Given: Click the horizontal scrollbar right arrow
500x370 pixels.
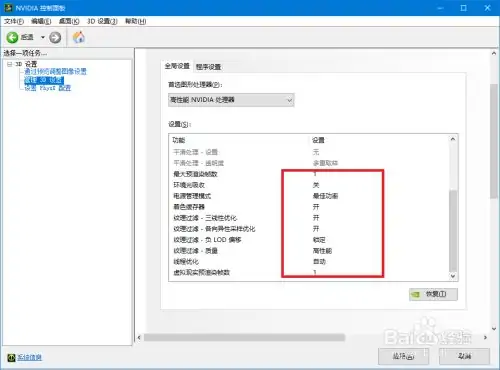Looking at the screenshot, I should (485, 338).
